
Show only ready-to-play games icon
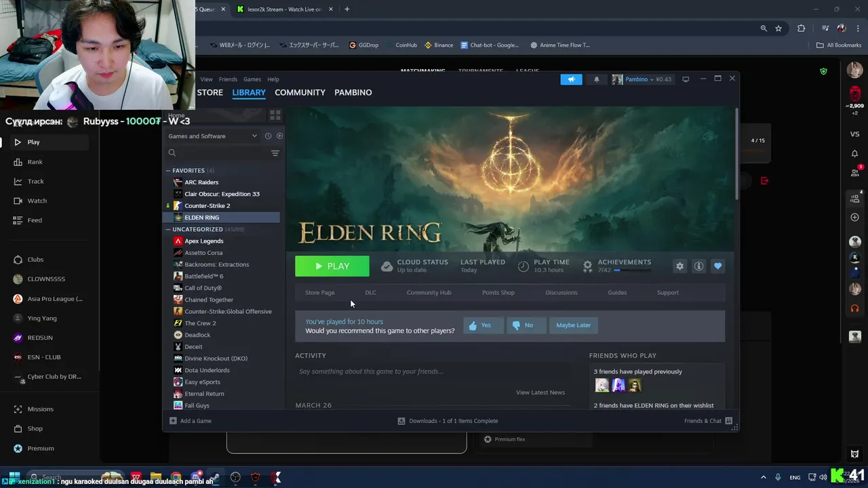(x=279, y=136)
